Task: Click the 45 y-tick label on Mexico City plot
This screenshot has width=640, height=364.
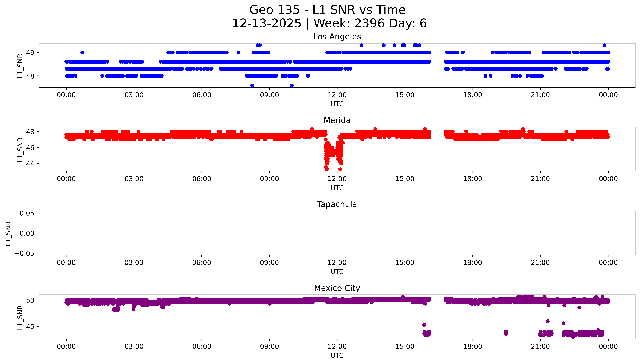Action: tap(30, 327)
